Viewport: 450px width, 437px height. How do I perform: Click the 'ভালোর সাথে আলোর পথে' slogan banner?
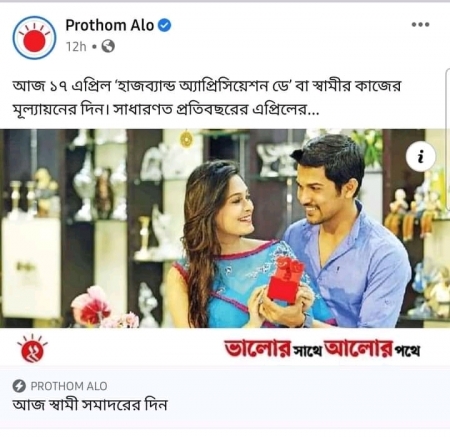(x=322, y=349)
